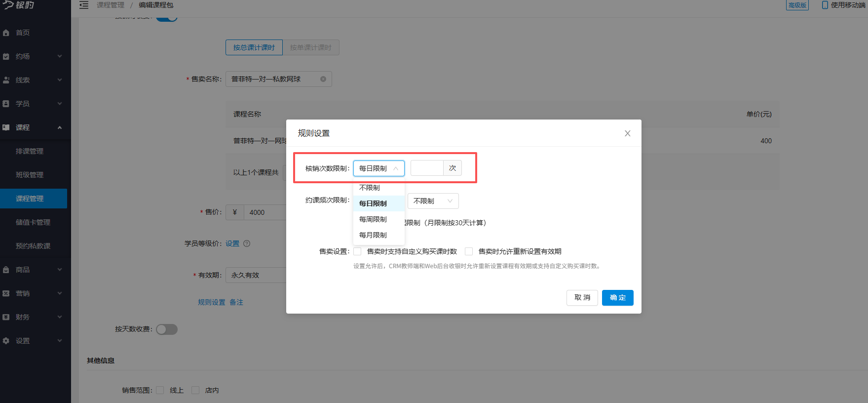Click the 单价(元) column header
868x403 pixels.
tap(759, 114)
